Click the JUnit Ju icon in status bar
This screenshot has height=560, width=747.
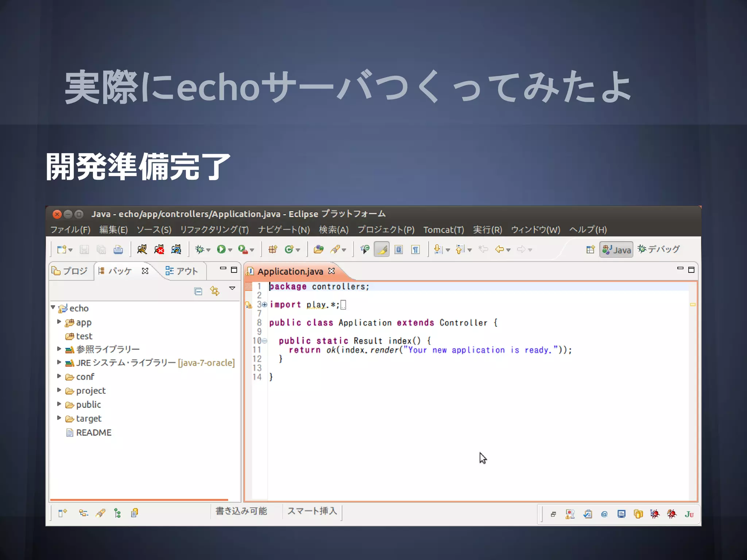[689, 514]
